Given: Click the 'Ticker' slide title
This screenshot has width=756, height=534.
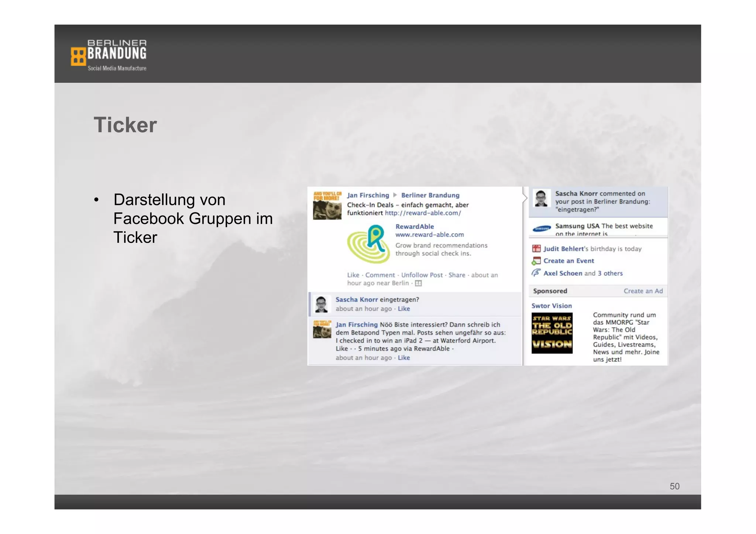Looking at the screenshot, I should click(x=125, y=125).
